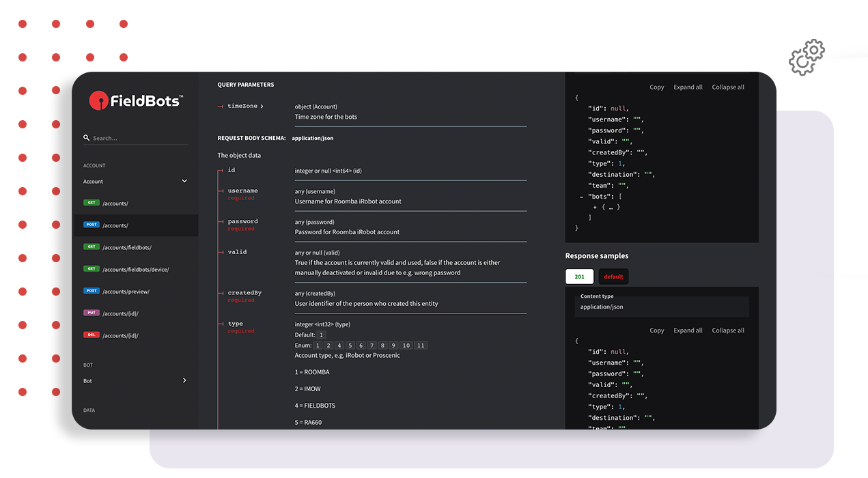This screenshot has width=868, height=478.
Task: Select the GET /accounts/ endpoint
Action: [x=123, y=203]
